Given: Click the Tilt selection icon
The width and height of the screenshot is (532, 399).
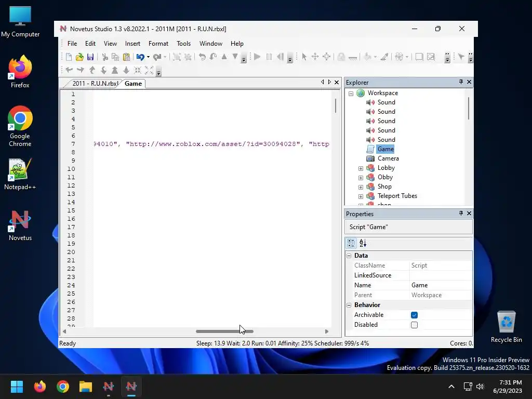Looking at the screenshot, I should coord(213,57).
